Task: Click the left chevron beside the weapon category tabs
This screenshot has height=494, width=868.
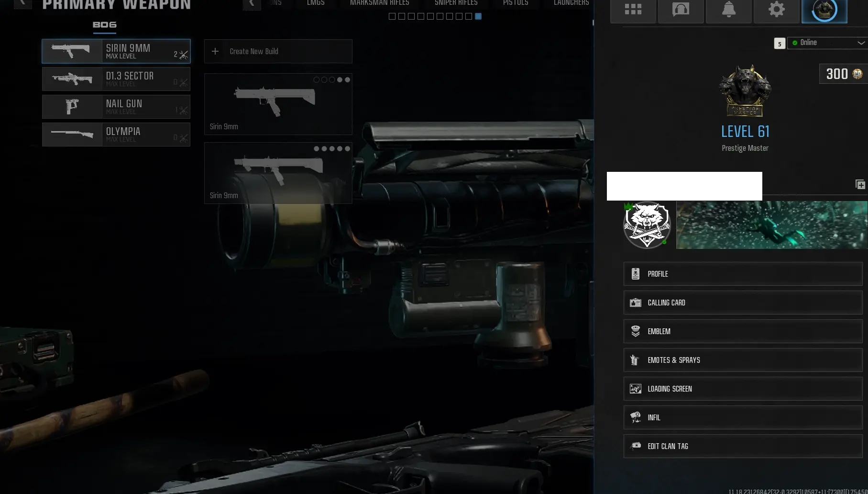Action: click(252, 4)
